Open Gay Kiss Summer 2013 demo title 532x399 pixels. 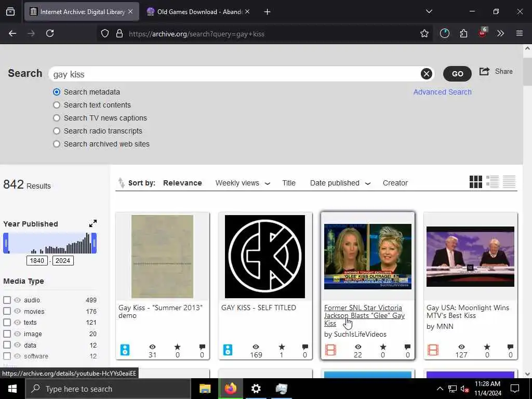click(x=161, y=312)
